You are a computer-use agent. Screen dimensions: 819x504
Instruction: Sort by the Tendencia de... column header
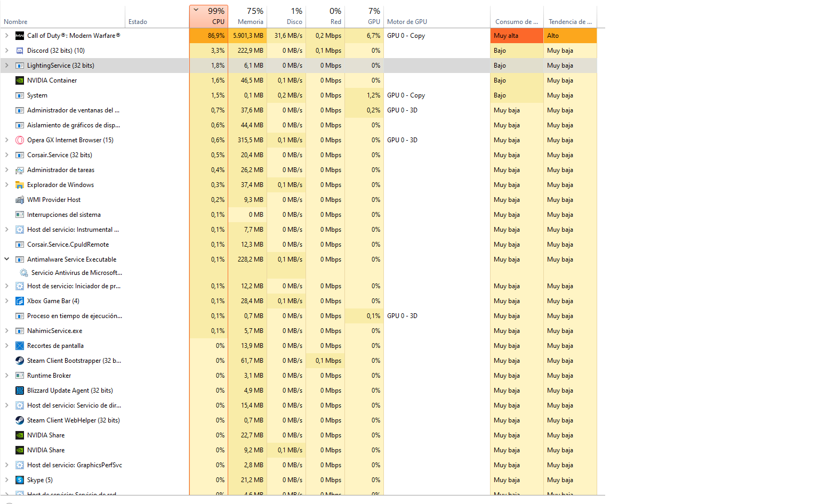tap(570, 17)
